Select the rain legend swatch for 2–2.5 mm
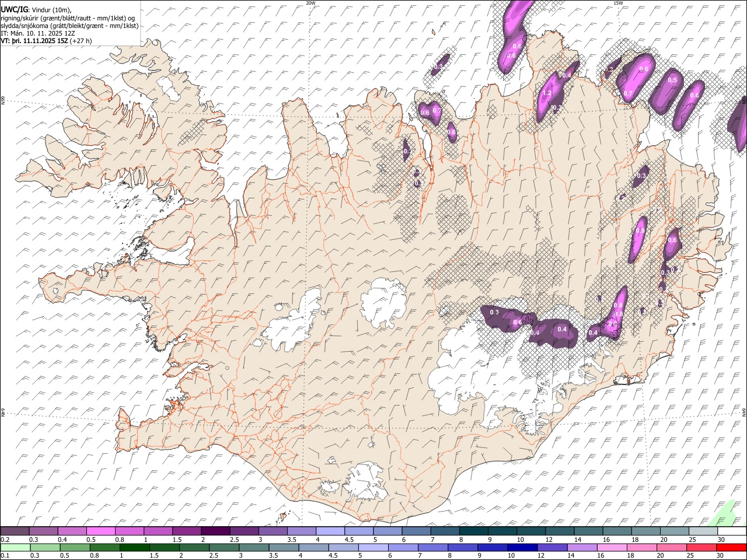 pyautogui.click(x=194, y=547)
